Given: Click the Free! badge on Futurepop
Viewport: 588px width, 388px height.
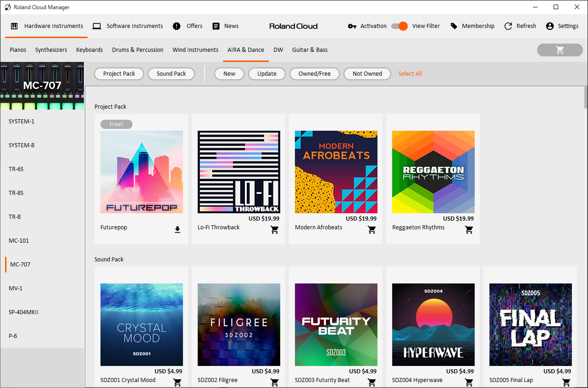Looking at the screenshot, I should (116, 124).
